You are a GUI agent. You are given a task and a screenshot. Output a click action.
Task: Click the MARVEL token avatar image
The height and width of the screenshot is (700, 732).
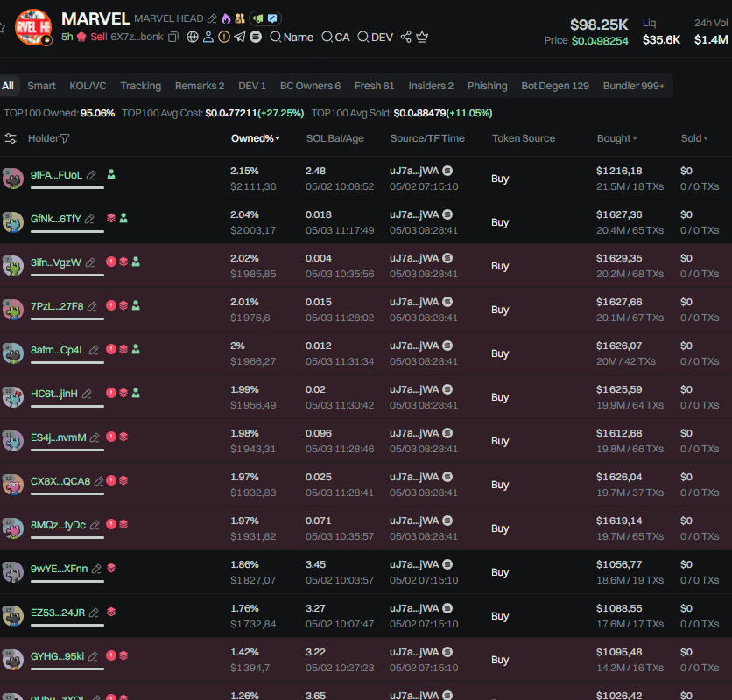point(33,27)
